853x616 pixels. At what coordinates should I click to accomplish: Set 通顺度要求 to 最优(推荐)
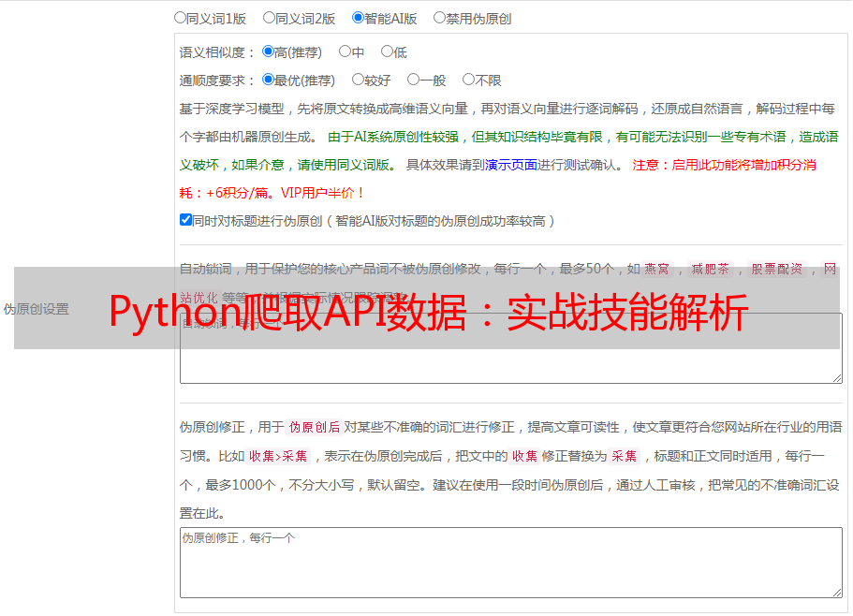268,81
